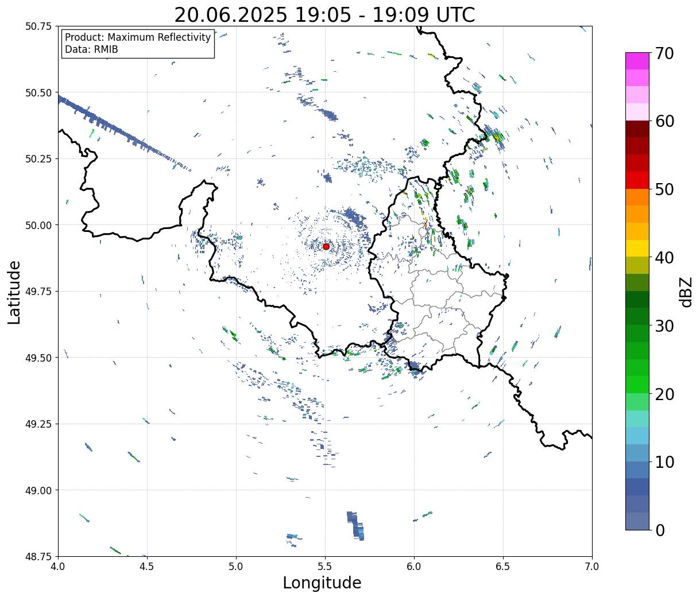Click the "dBZ" colorbar label
The image size is (700, 597).
[x=686, y=292]
